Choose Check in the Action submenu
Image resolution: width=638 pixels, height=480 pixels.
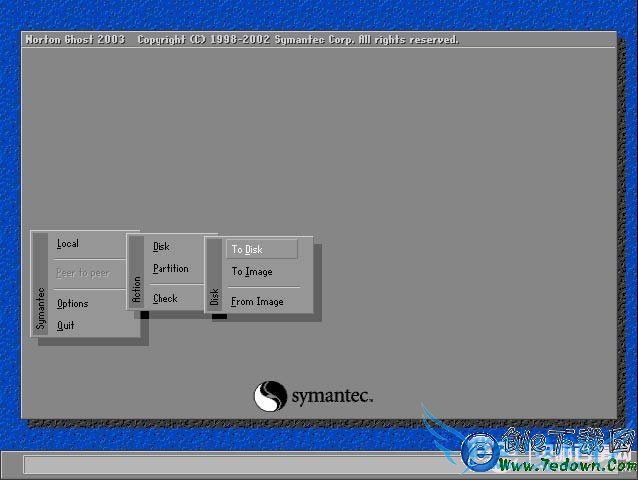coord(165,299)
